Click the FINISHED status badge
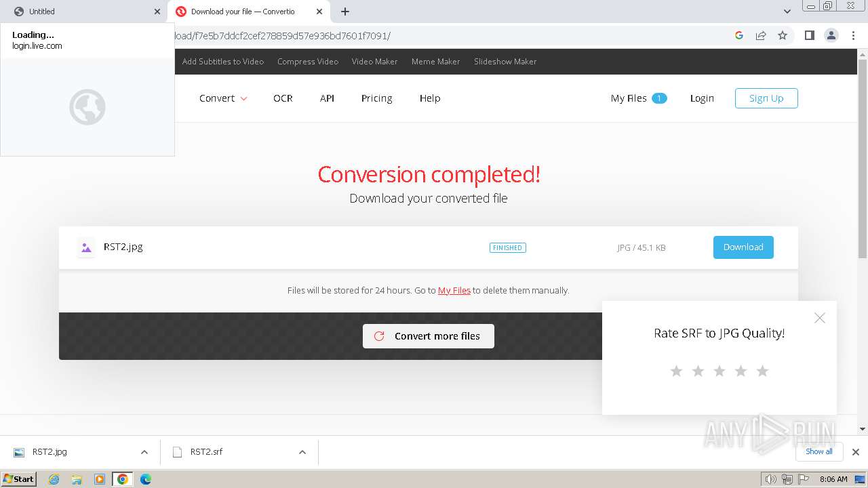This screenshot has height=488, width=868. 508,248
